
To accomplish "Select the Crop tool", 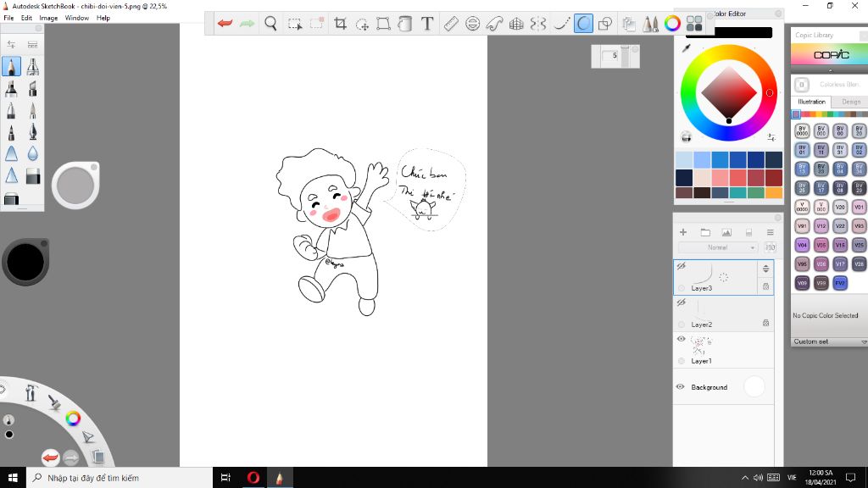I will click(341, 23).
